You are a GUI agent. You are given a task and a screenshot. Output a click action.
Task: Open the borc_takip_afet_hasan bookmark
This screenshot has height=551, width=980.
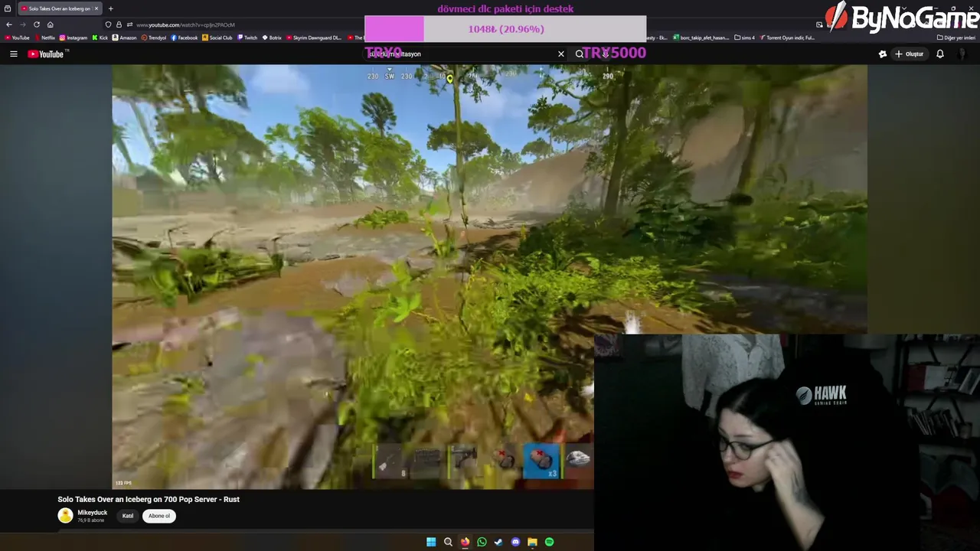point(701,37)
